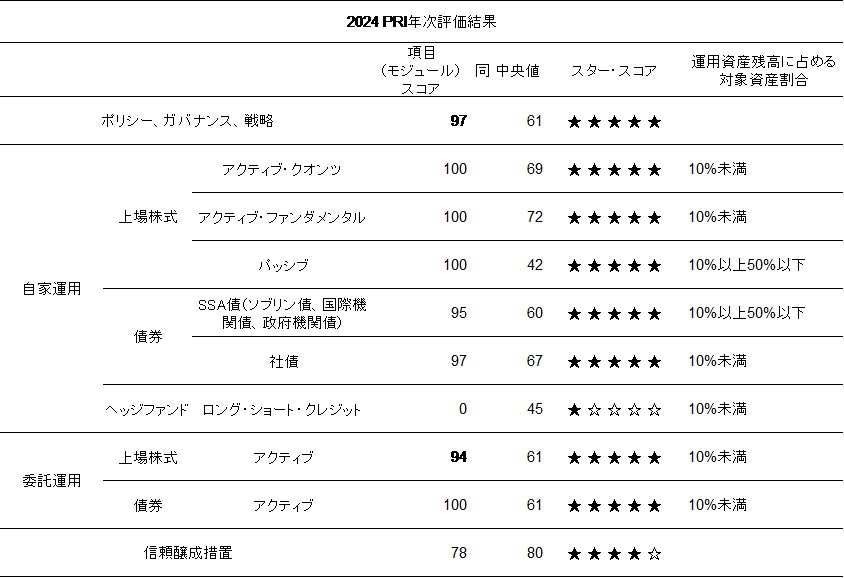Click the four-star rating for 信頼醸成措置
844x578 pixels.
614,554
